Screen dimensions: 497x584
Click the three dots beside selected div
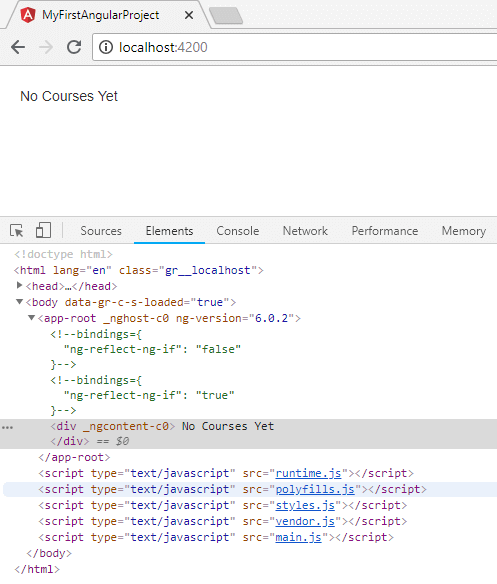coord(7,427)
